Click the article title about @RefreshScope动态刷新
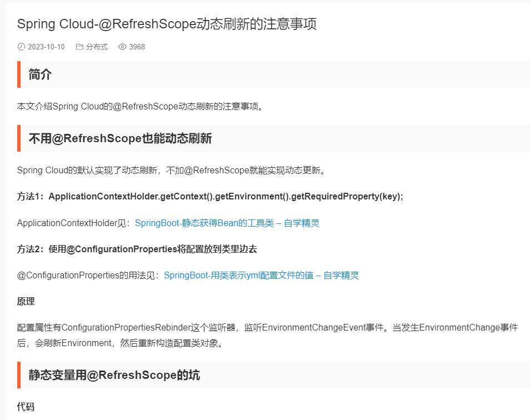The width and height of the screenshot is (530, 420). click(167, 24)
